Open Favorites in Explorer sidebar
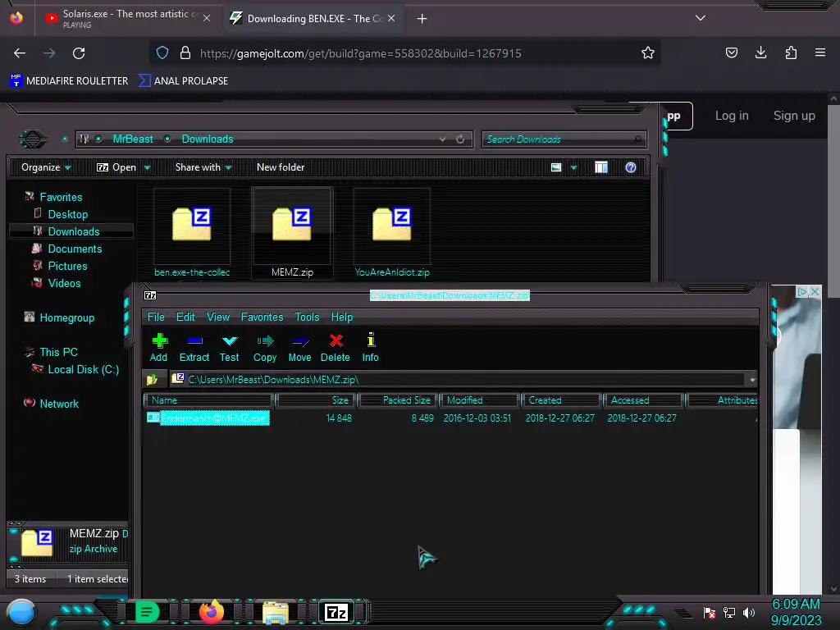840x630 pixels. (61, 197)
